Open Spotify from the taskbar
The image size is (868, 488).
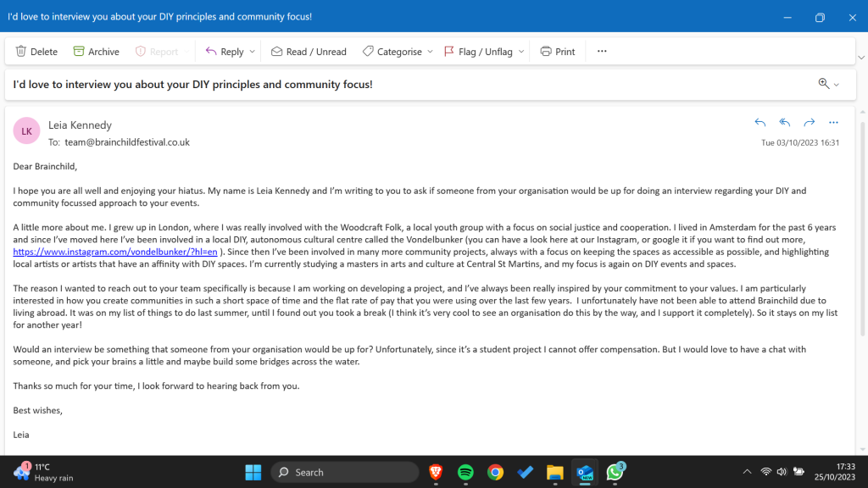(465, 472)
